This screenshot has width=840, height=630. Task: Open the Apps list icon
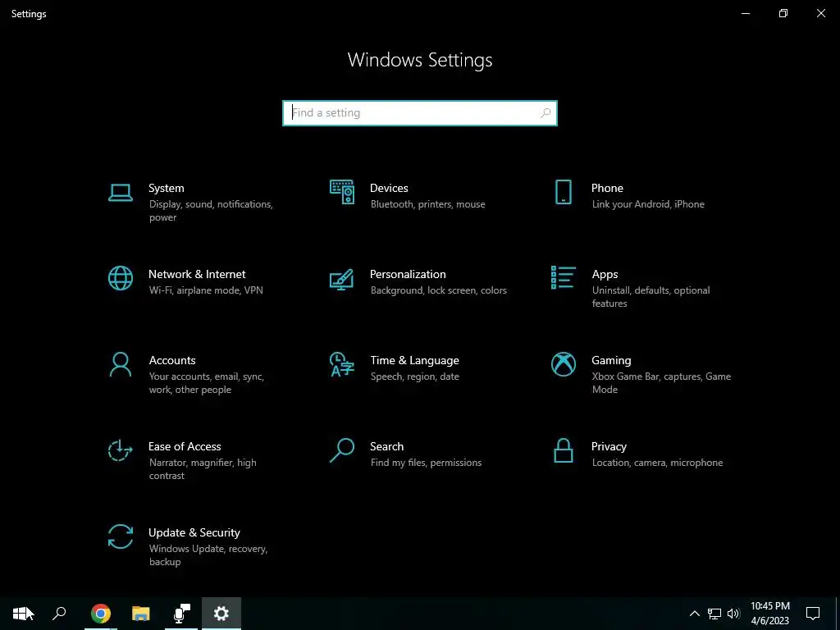click(563, 277)
